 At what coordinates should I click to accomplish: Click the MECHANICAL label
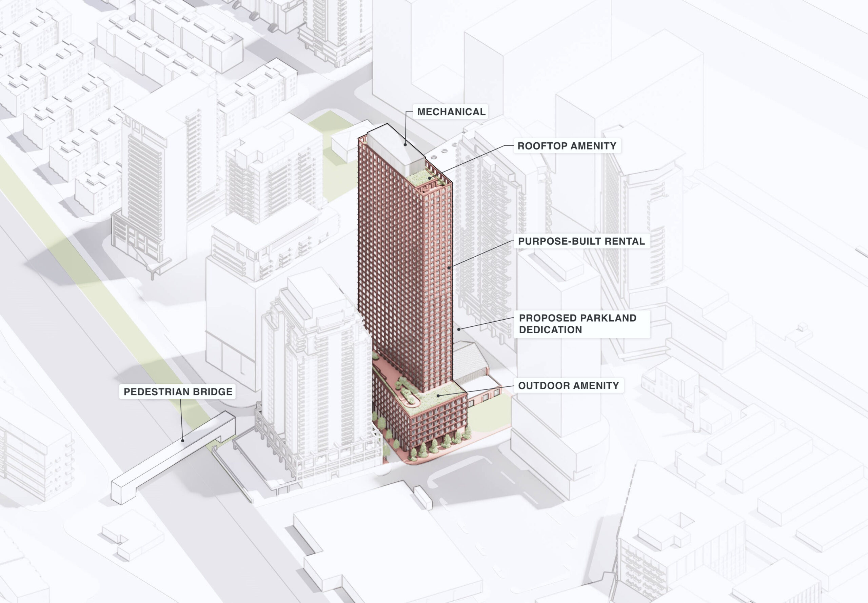[450, 112]
